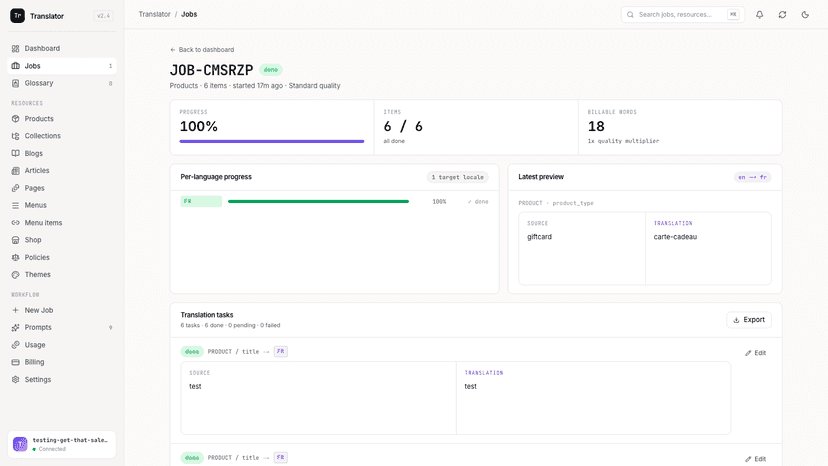
Task: Open Prompts in the workflow section
Action: point(62,327)
